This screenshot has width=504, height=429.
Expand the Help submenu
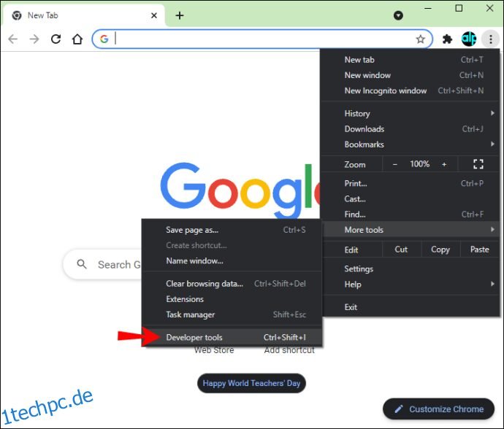click(x=411, y=285)
